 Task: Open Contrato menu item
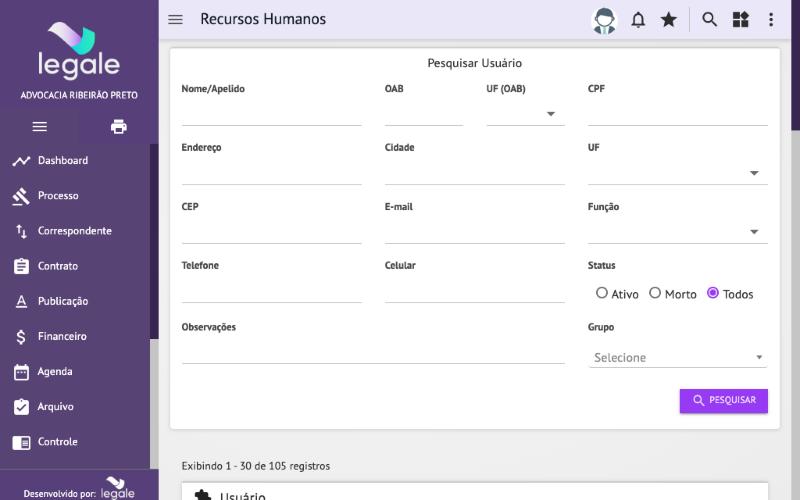point(58,266)
